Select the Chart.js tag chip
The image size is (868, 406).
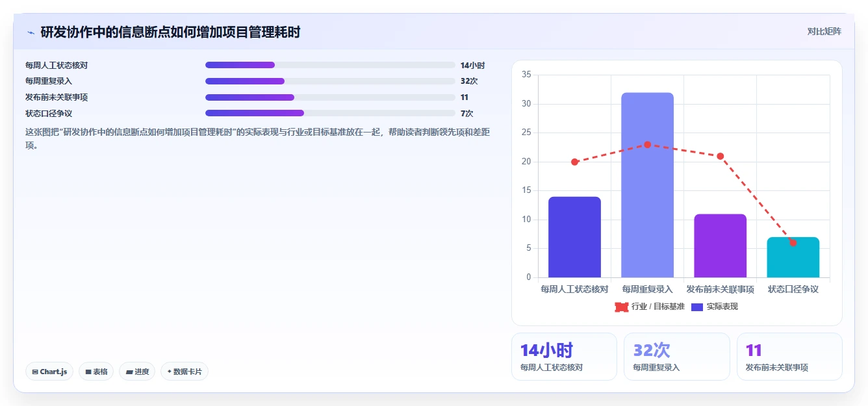pyautogui.click(x=49, y=372)
